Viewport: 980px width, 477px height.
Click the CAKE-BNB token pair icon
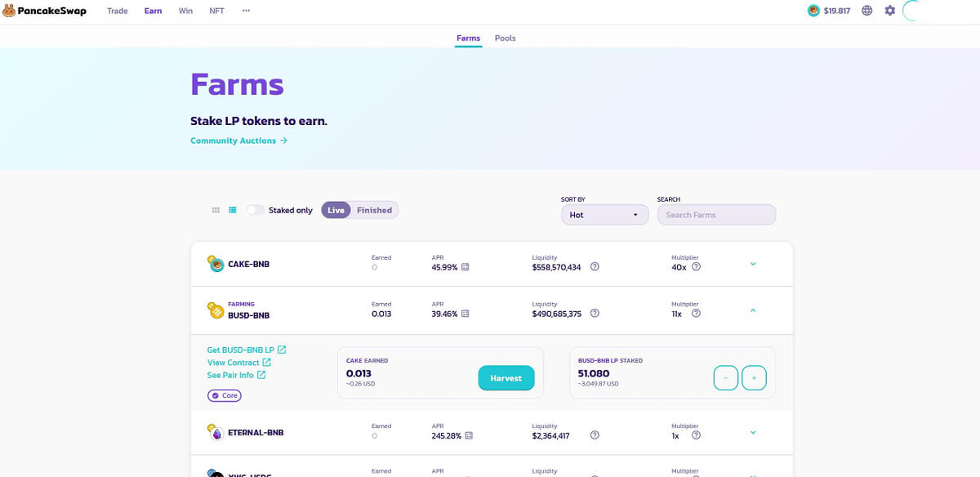coord(215,263)
